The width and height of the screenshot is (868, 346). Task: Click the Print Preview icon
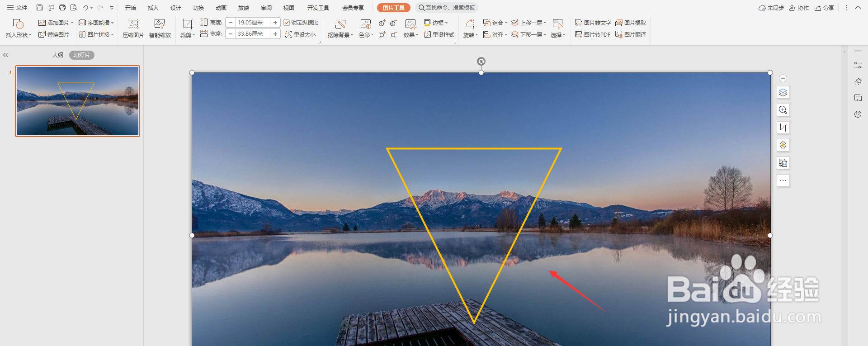click(x=74, y=8)
